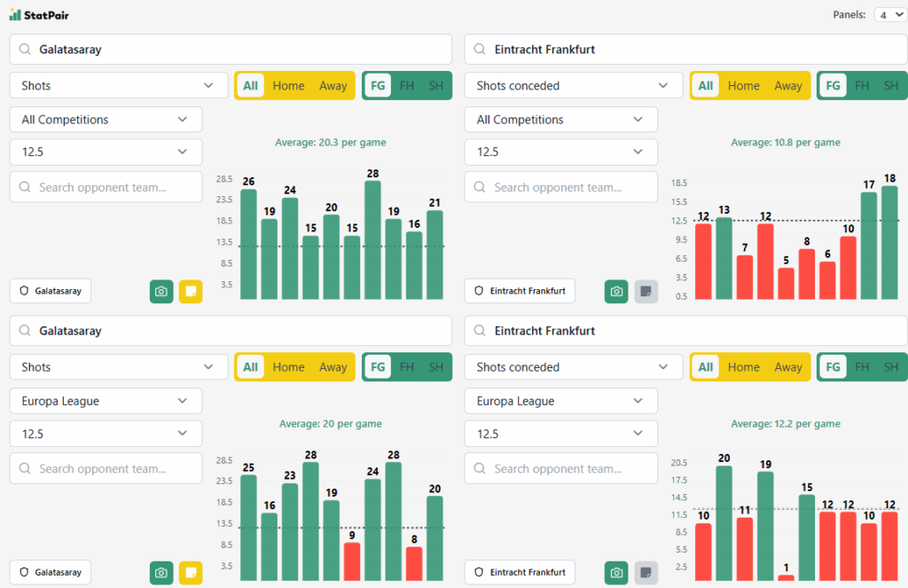Open the grey note in Frankfurt Europa League panel
Viewport: 908px width, 588px height.
point(646,573)
